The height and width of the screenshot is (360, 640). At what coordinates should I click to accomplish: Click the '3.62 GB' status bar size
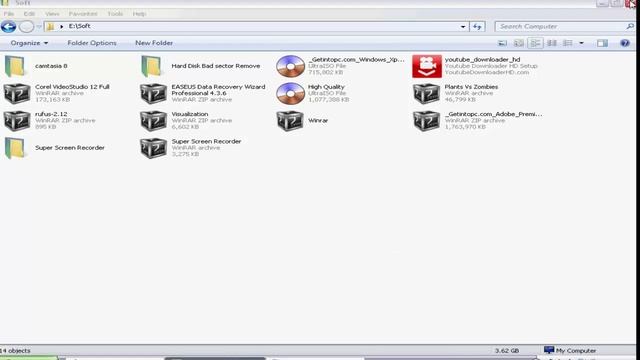(507, 351)
